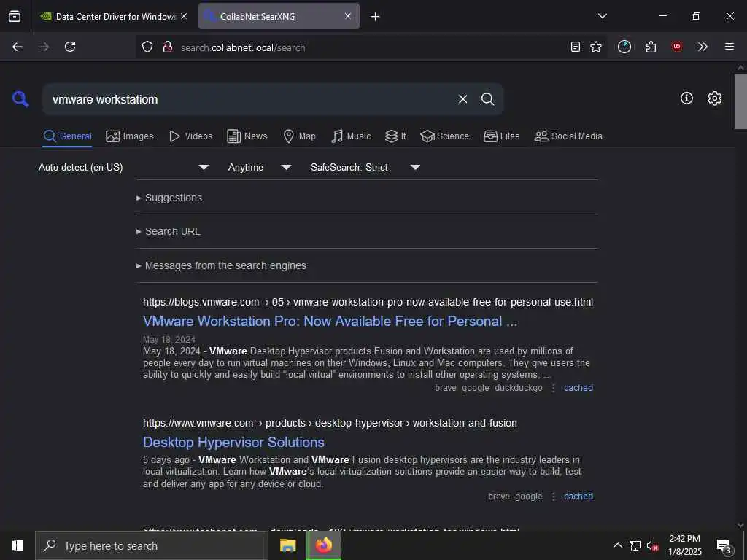
Task: Open Firefox application menu
Action: pos(729,47)
